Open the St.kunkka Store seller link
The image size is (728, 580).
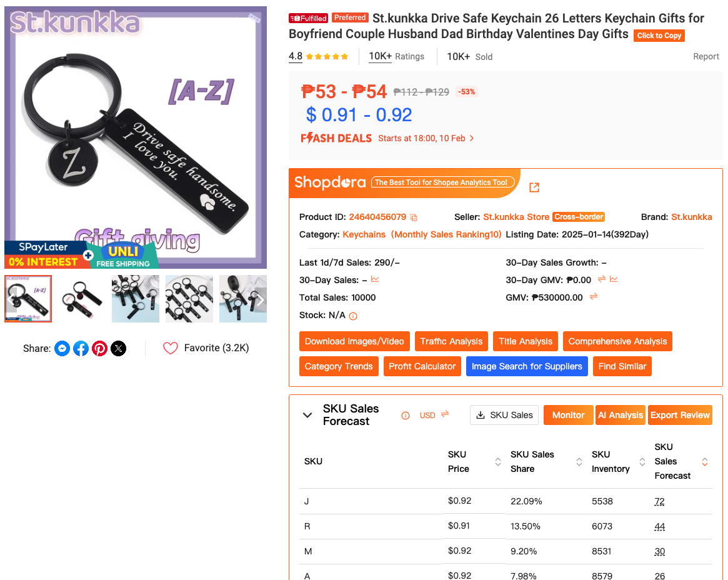tap(516, 217)
